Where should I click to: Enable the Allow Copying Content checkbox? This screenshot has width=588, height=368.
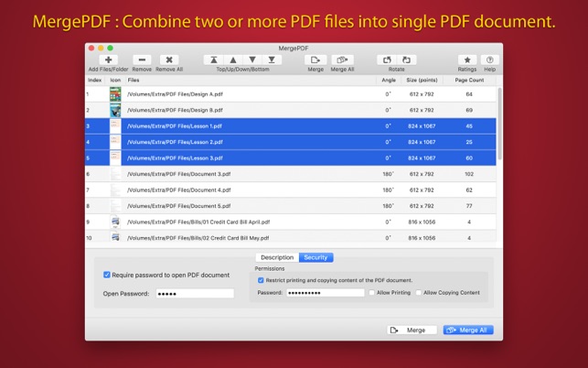tap(419, 293)
